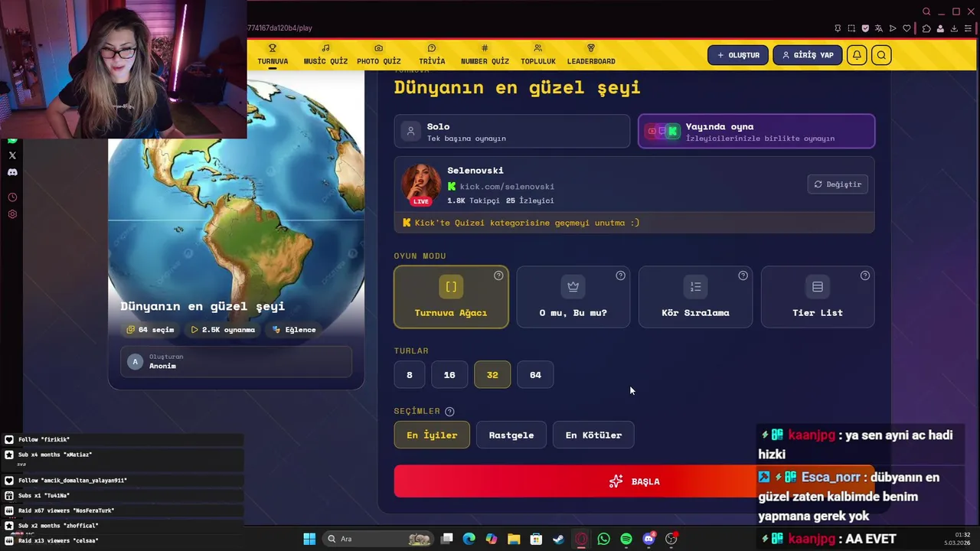
Task: Open Discord from taskbar
Action: [648, 539]
